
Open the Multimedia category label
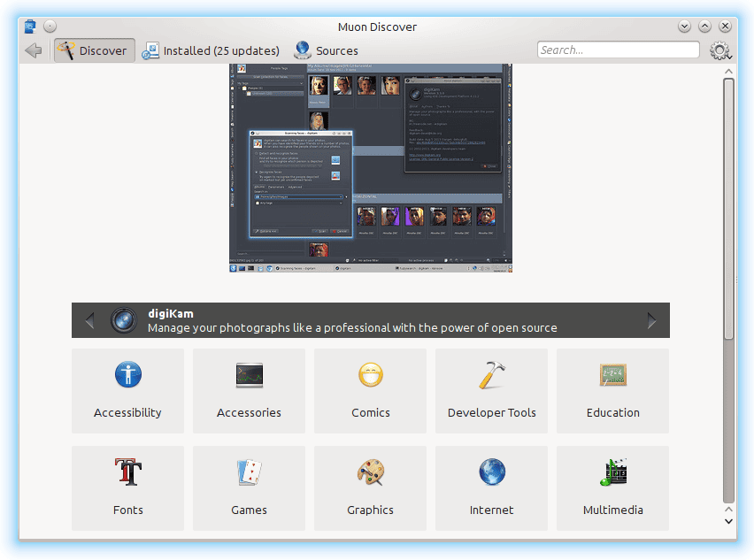pyautogui.click(x=613, y=510)
